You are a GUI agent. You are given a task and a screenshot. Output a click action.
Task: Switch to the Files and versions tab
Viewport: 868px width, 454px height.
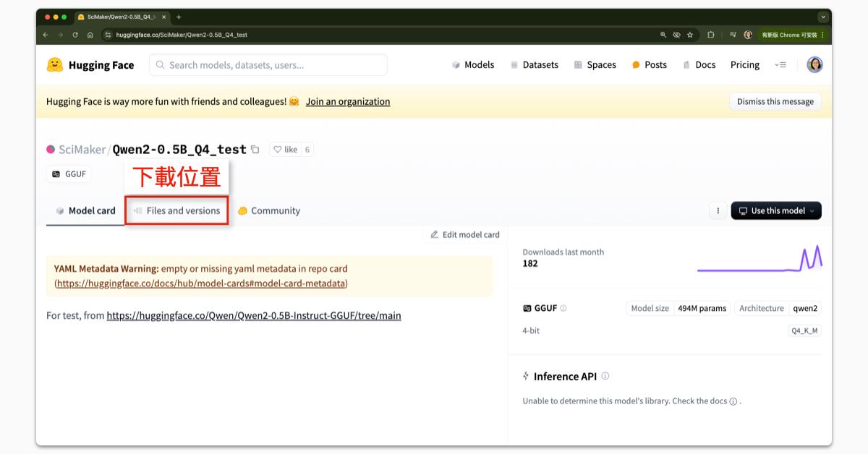coord(176,211)
